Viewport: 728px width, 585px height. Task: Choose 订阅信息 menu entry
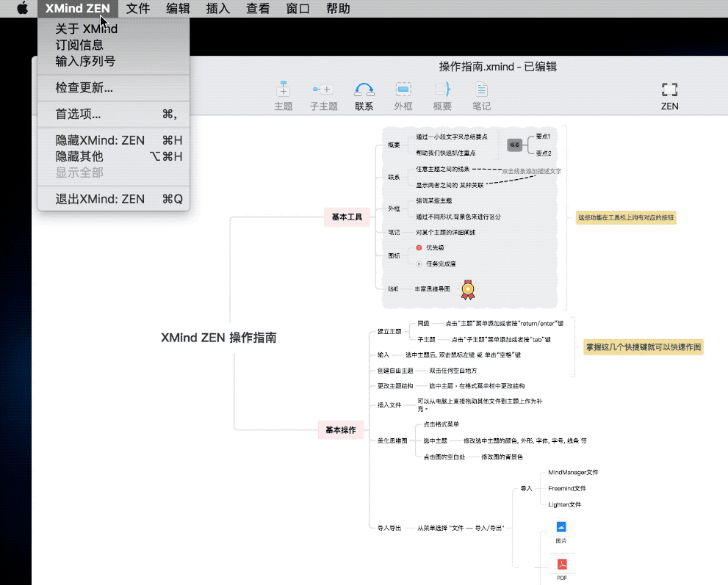click(113, 45)
